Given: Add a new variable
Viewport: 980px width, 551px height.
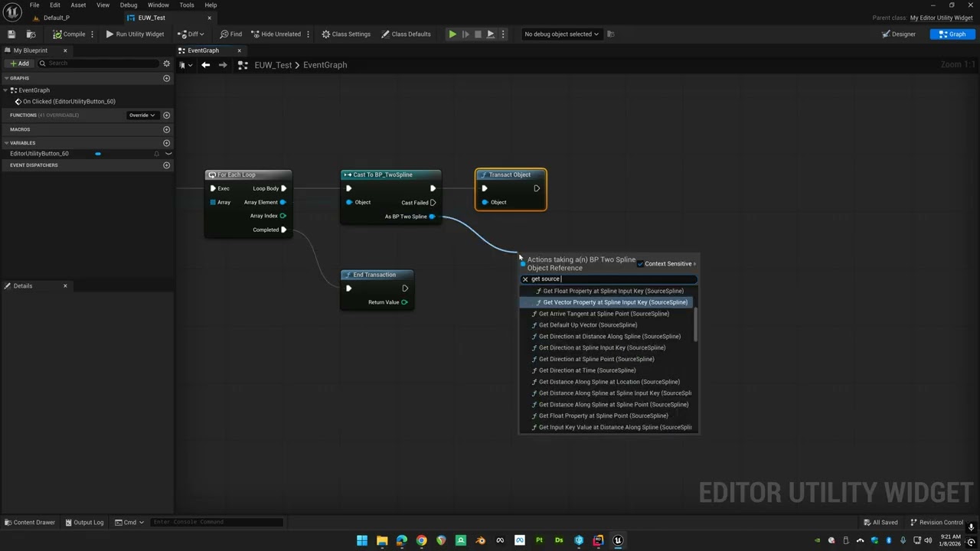Looking at the screenshot, I should 166,143.
